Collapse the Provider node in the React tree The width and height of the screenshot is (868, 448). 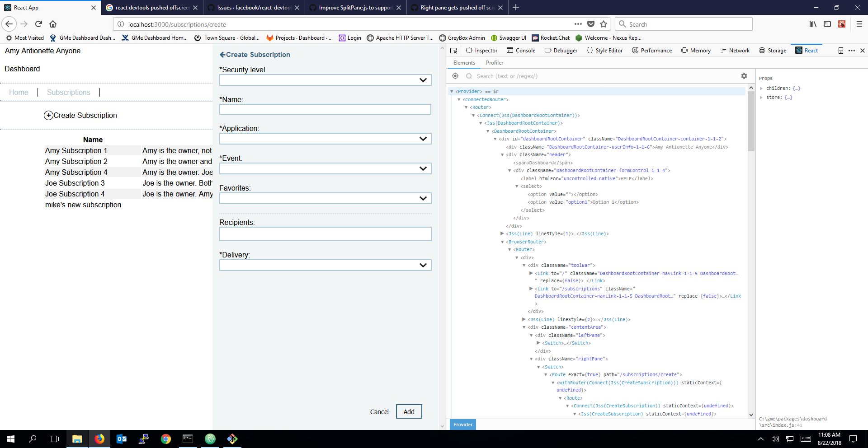[452, 91]
